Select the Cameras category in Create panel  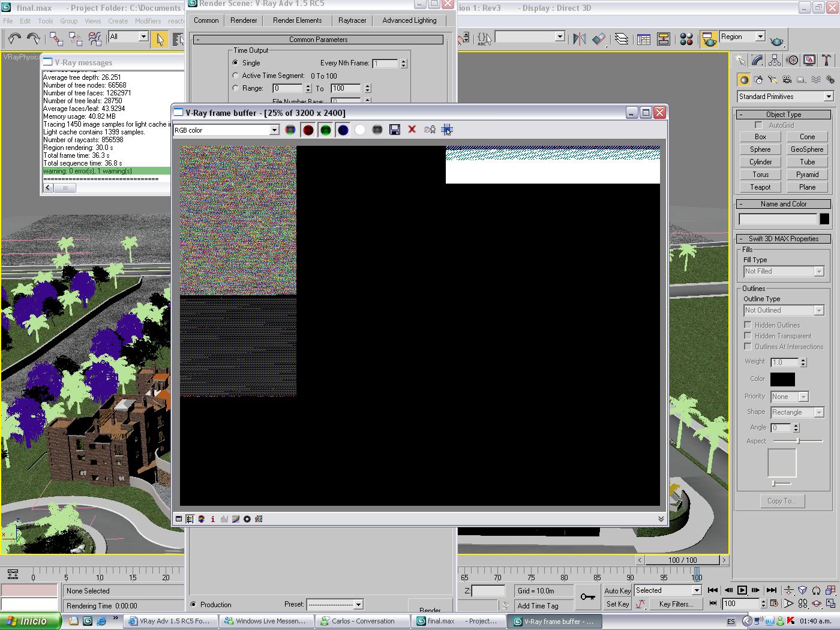(x=787, y=80)
